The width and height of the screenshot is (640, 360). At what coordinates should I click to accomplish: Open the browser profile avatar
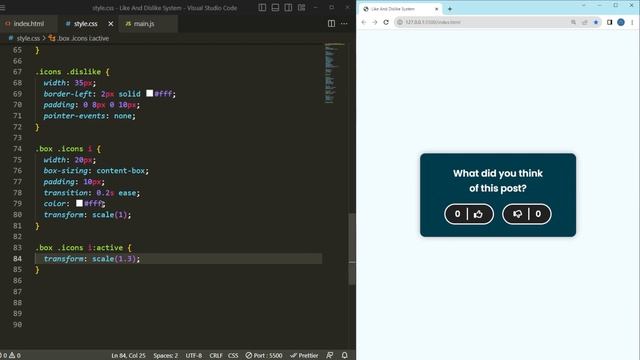pyautogui.click(x=621, y=22)
